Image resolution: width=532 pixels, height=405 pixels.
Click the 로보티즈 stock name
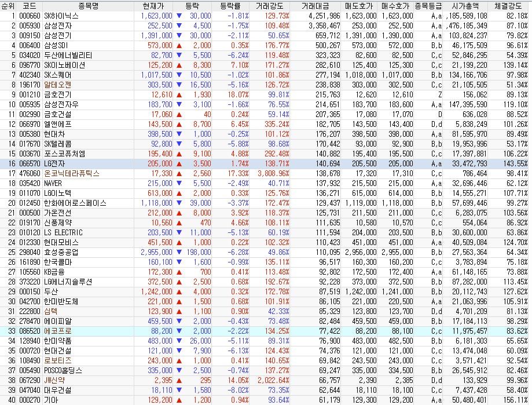coord(58,360)
